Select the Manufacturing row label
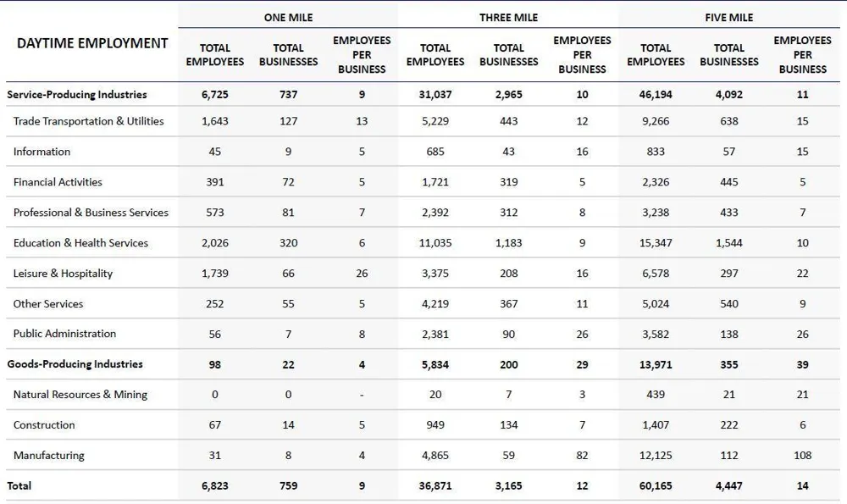Screen dimensions: 847x504 coord(49,456)
